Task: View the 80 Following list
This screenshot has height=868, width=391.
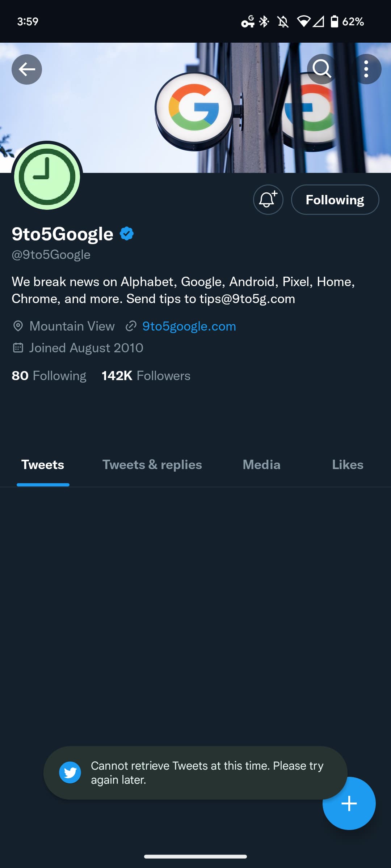Action: coord(49,376)
